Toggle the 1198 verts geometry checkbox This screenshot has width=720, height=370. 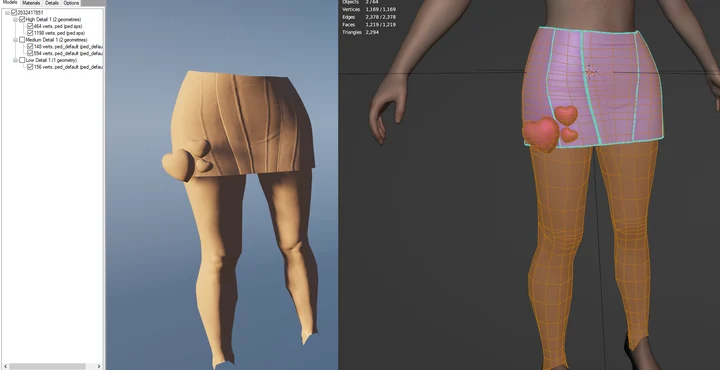click(30, 33)
